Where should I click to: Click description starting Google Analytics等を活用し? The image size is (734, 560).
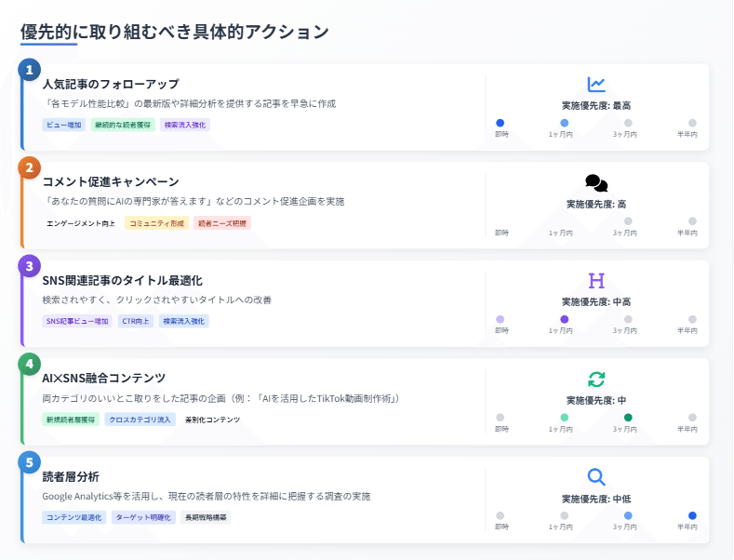coord(207,497)
